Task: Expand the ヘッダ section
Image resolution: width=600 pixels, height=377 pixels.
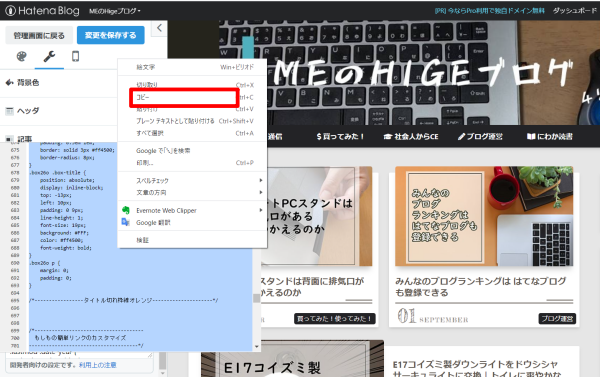Action: point(58,111)
